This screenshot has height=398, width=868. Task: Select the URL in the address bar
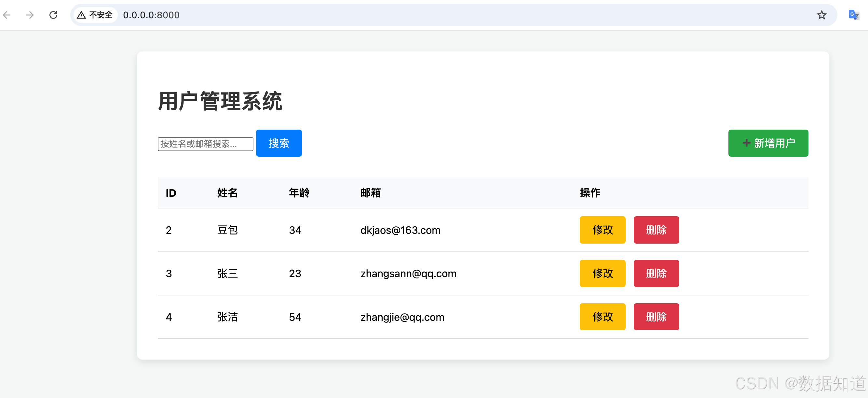click(151, 15)
